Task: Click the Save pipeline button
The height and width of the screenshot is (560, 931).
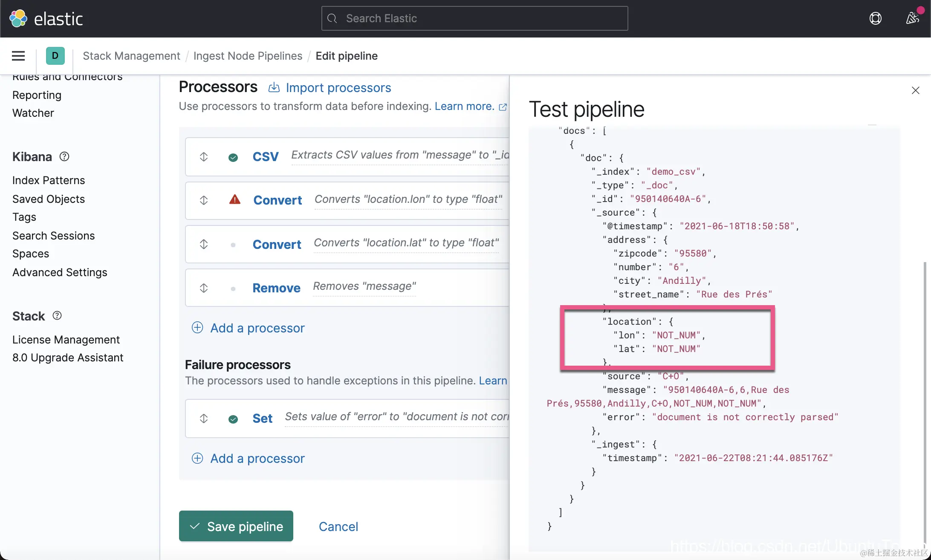Action: tap(236, 526)
